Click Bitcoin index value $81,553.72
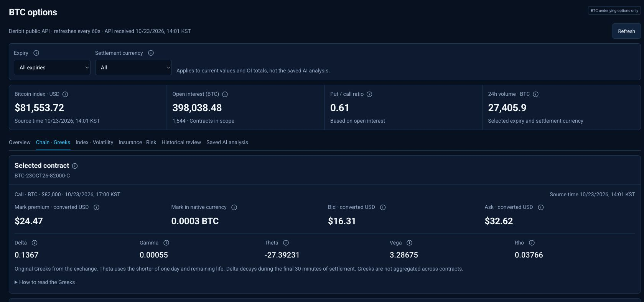The image size is (644, 302). [x=39, y=108]
